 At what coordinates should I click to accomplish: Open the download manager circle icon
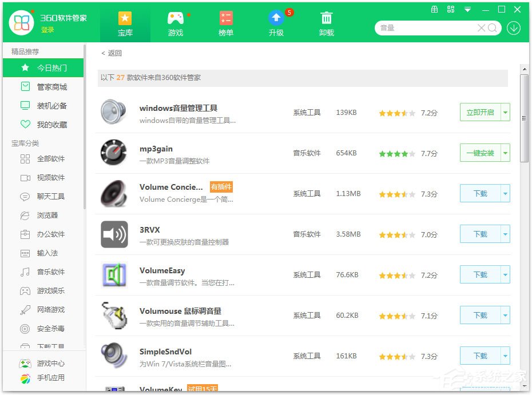pyautogui.click(x=513, y=28)
